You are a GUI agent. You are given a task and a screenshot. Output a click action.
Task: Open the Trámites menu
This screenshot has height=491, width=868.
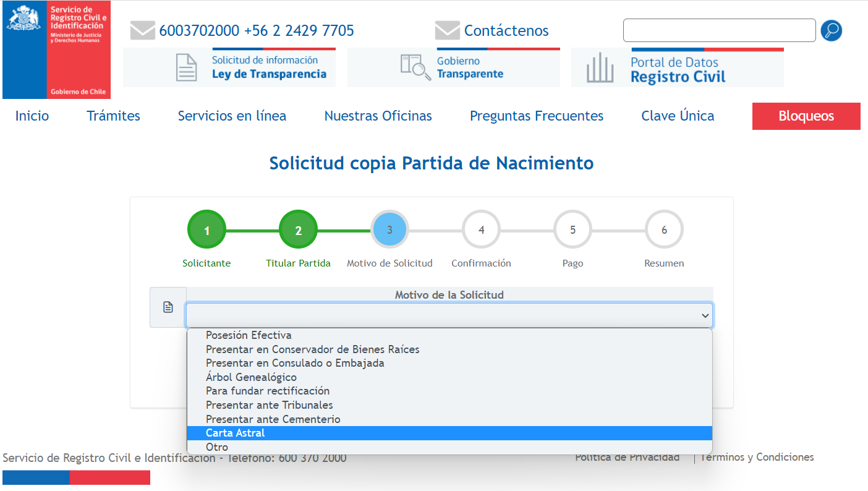click(x=113, y=116)
